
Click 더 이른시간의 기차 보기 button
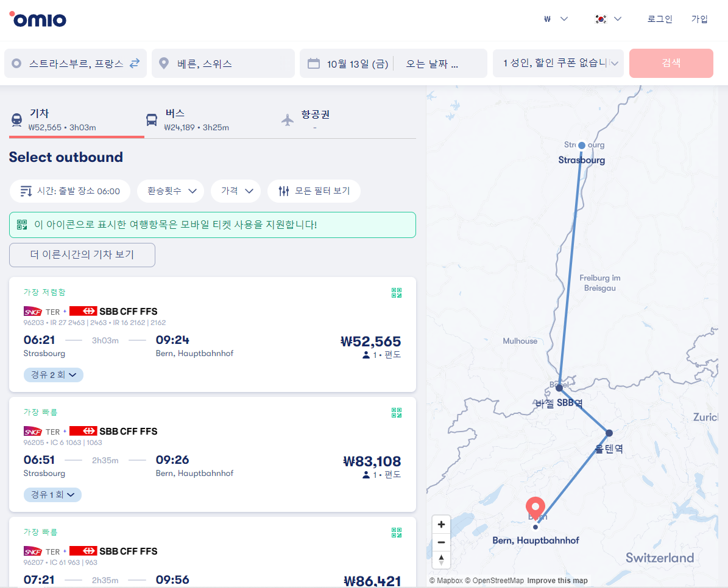coord(82,255)
